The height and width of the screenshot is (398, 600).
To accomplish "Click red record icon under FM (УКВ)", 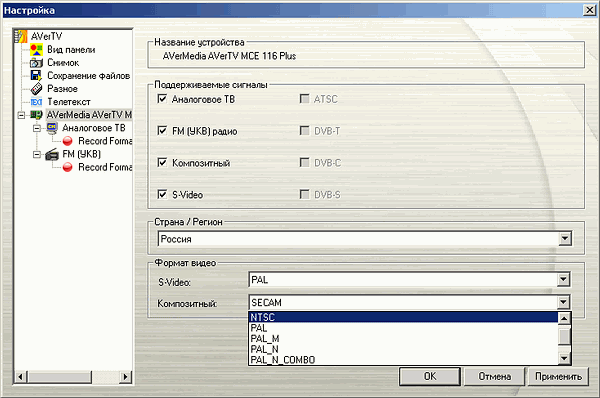I will tap(68, 167).
